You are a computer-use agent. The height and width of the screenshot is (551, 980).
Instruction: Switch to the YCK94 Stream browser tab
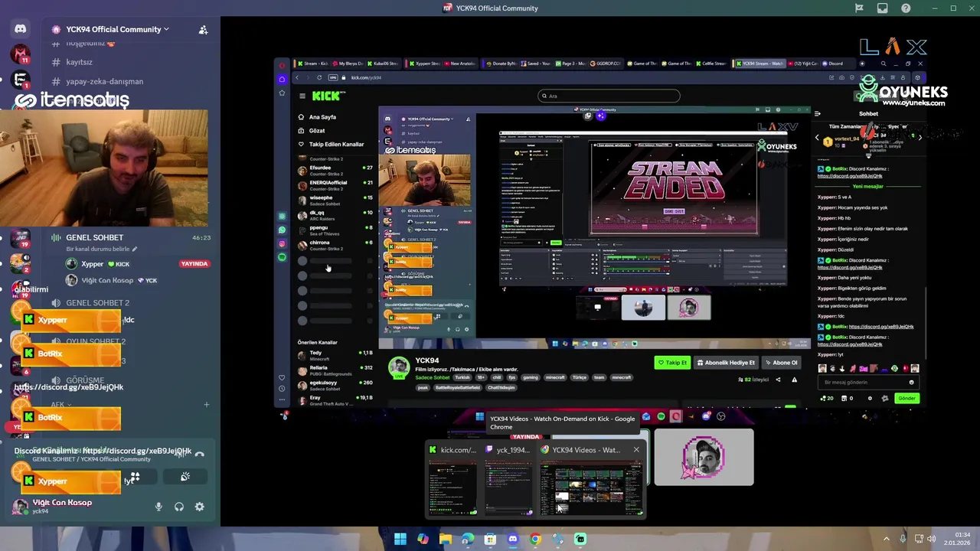[x=759, y=64]
